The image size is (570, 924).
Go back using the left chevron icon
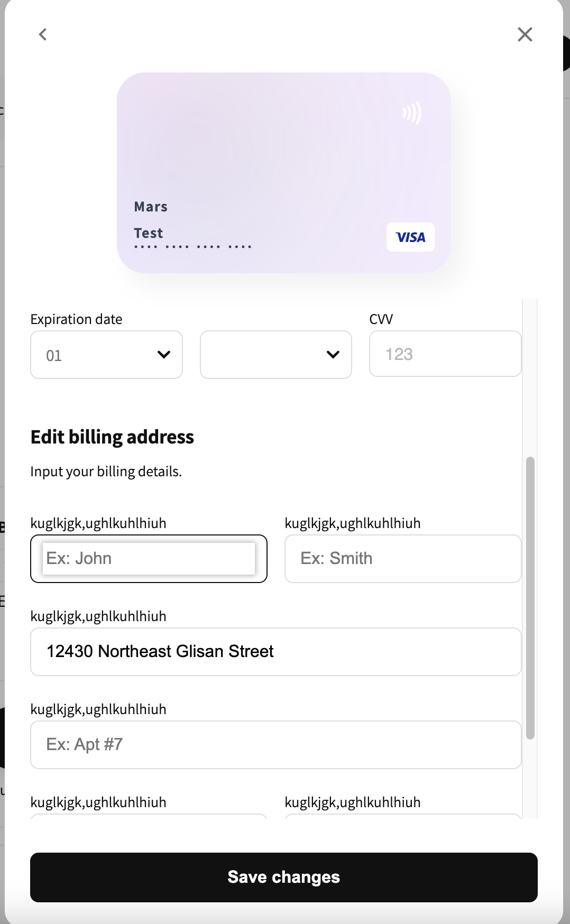tap(43, 34)
